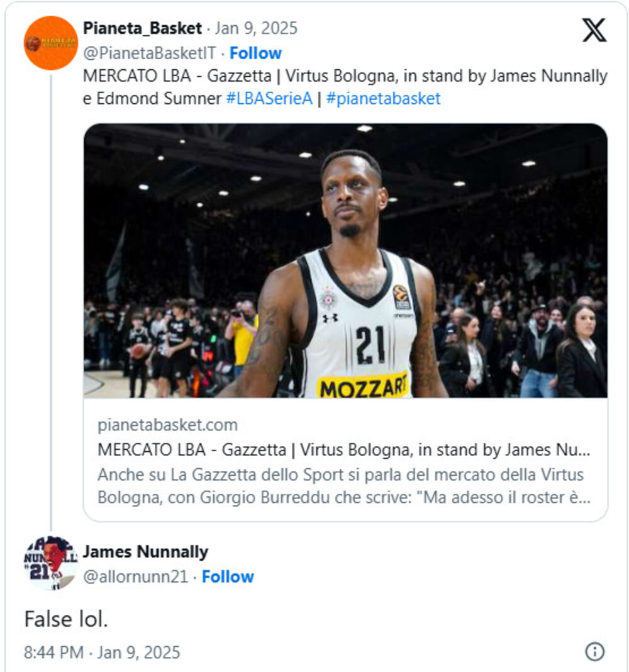Open the #pianetabasket hashtag
Viewport: 629px width, 672px height.
[x=383, y=99]
